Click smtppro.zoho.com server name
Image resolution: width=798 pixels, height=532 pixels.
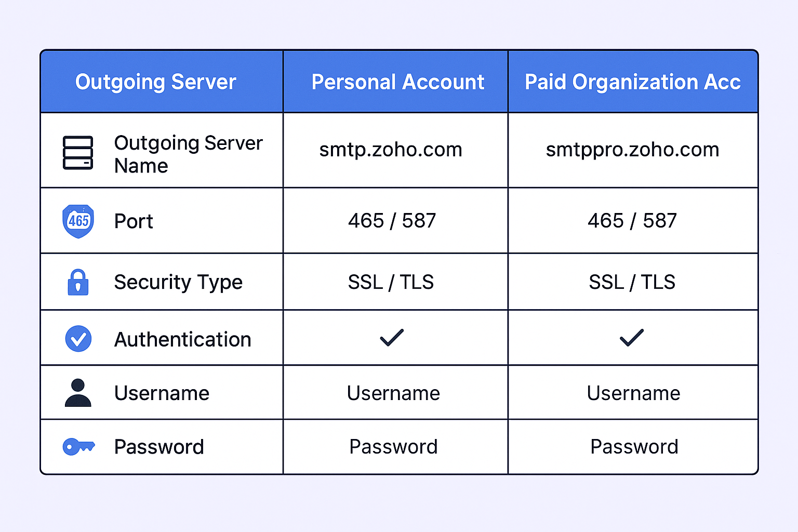coord(632,150)
